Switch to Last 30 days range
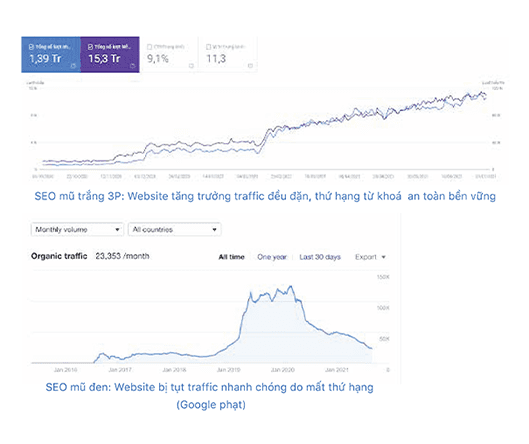This screenshot has height=444, width=529. click(320, 257)
